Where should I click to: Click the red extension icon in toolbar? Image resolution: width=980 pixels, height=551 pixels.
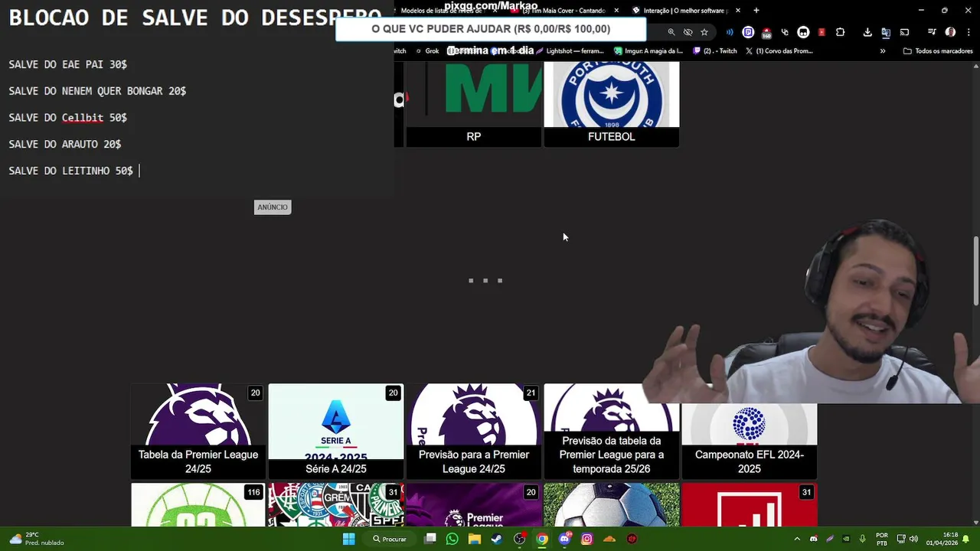pos(822,32)
